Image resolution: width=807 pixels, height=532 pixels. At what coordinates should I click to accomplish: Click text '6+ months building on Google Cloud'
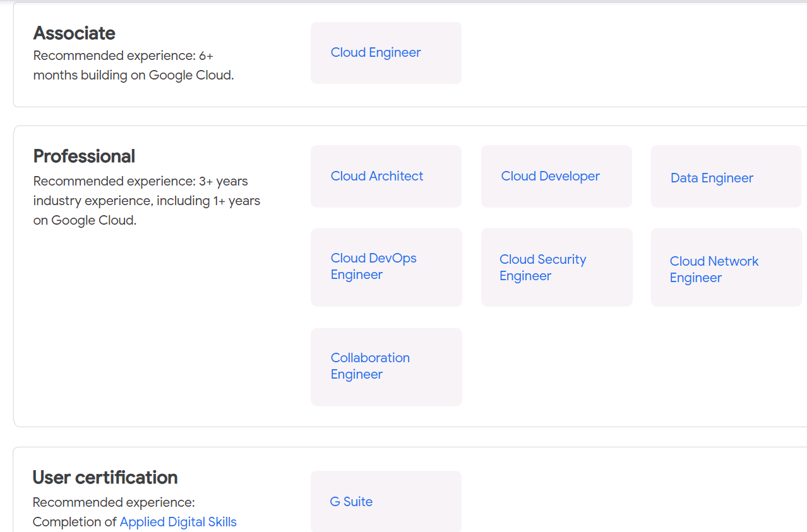133,66
